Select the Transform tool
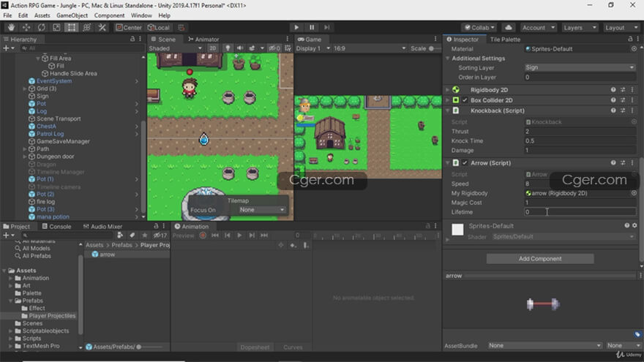 (x=87, y=28)
